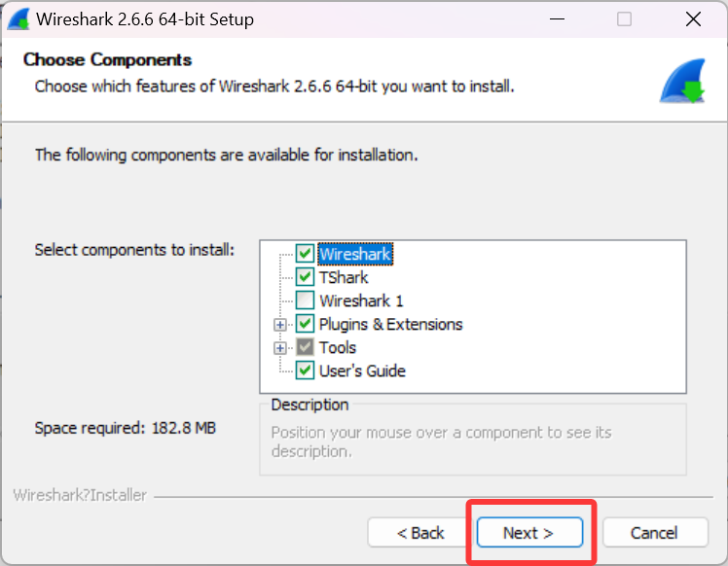
Task: Return with the Back button
Action: tap(420, 533)
